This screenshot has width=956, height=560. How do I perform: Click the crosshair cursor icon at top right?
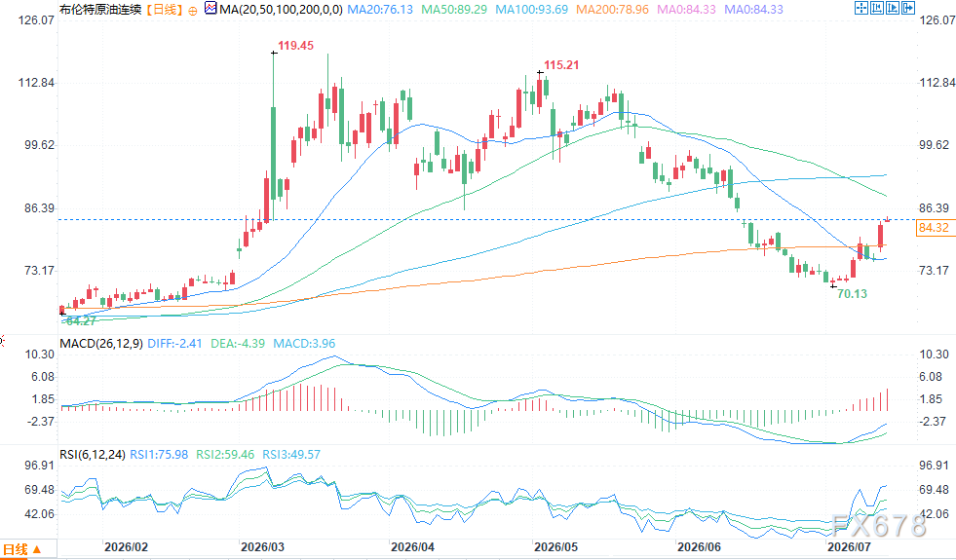click(860, 8)
